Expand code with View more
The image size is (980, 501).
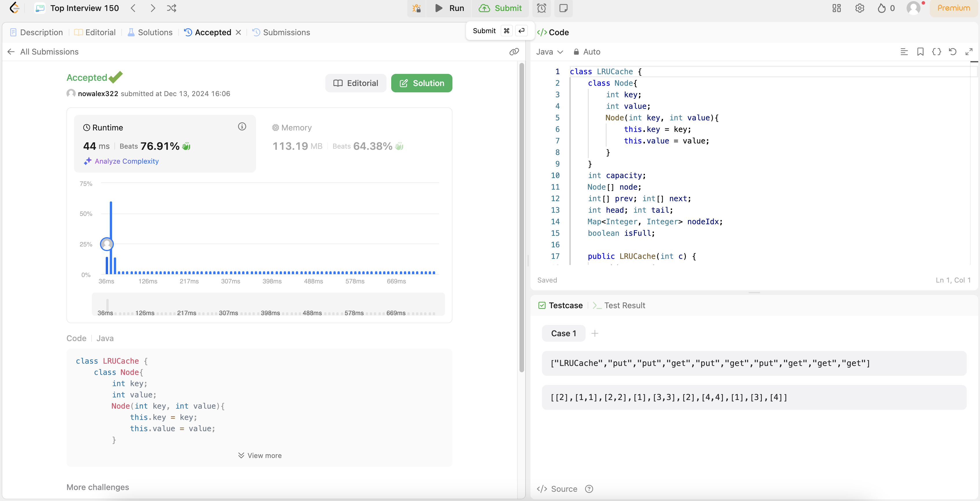(x=260, y=455)
